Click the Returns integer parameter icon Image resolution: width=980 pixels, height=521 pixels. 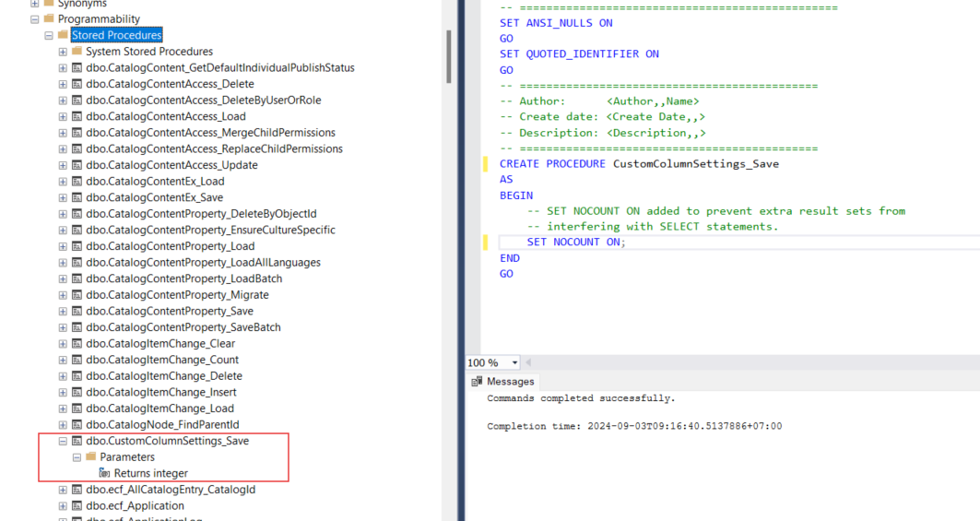104,473
